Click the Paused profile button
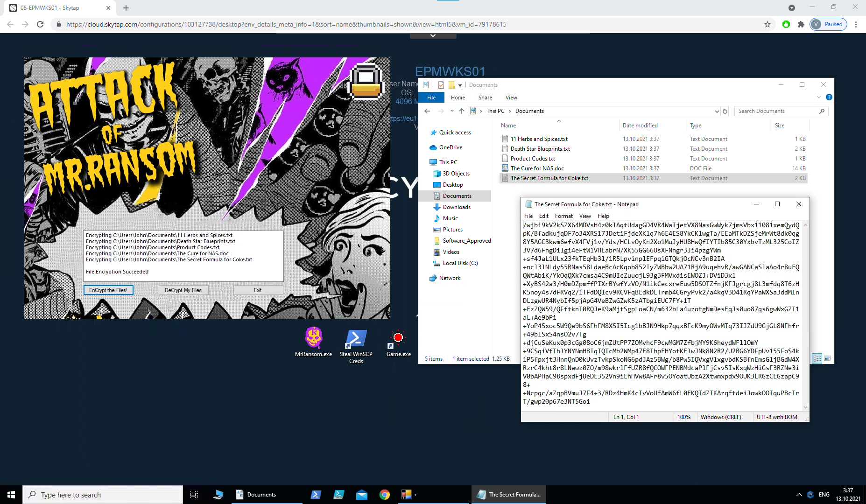This screenshot has width=866, height=504. coord(828,24)
